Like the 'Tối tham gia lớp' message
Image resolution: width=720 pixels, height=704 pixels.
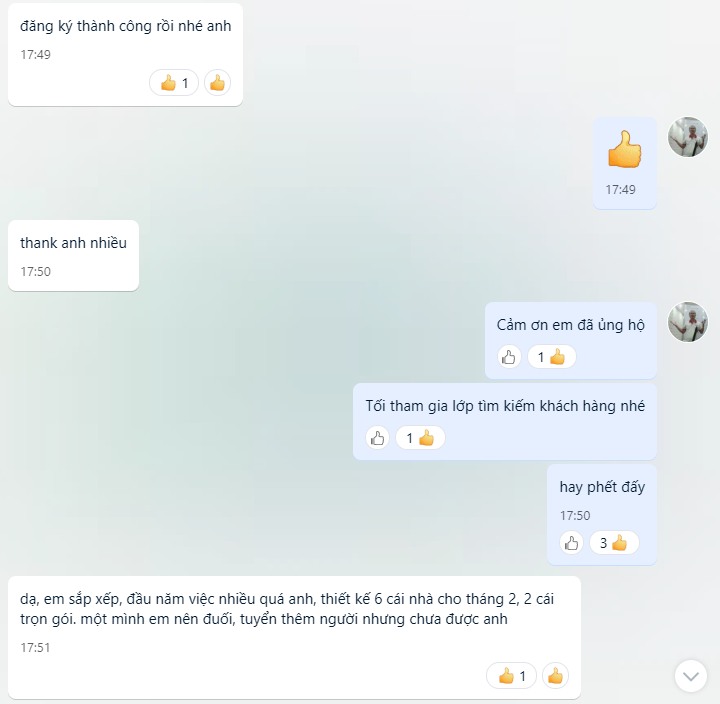(x=377, y=438)
